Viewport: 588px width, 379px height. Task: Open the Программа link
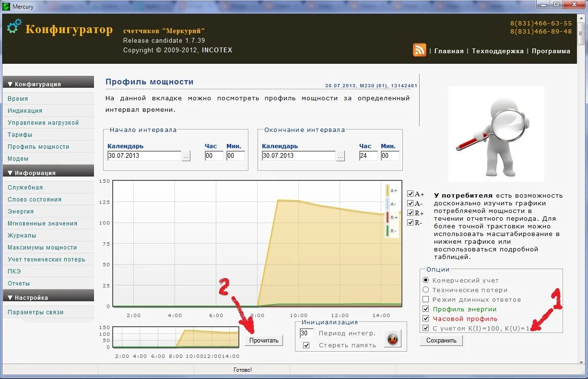[551, 51]
